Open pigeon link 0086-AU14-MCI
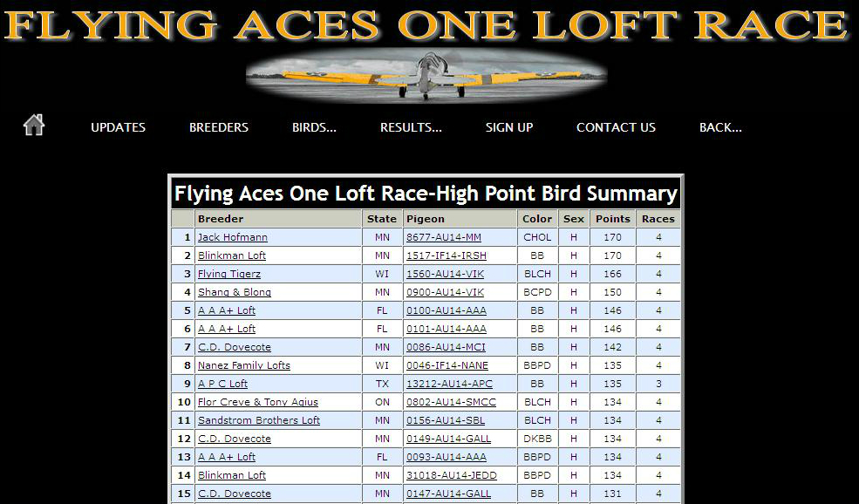Image resolution: width=859 pixels, height=504 pixels. coord(446,347)
